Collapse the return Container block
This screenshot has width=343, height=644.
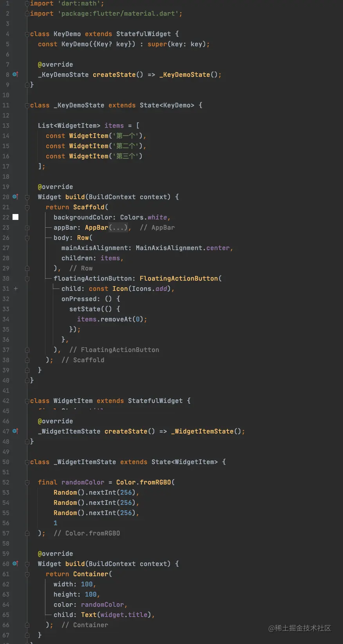[x=27, y=574]
